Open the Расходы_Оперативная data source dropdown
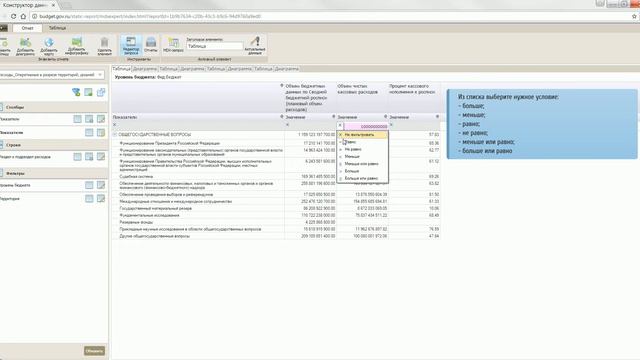The image size is (640, 360). (100, 75)
